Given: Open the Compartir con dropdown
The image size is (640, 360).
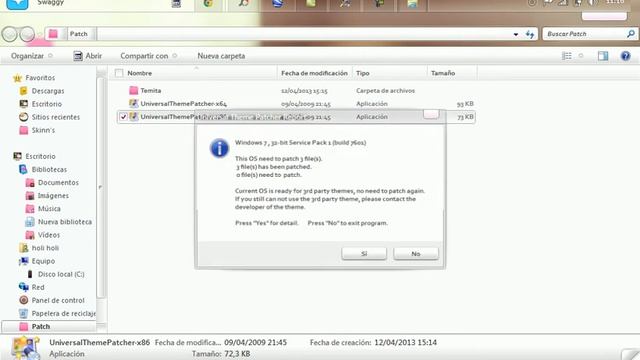Looking at the screenshot, I should point(148,56).
